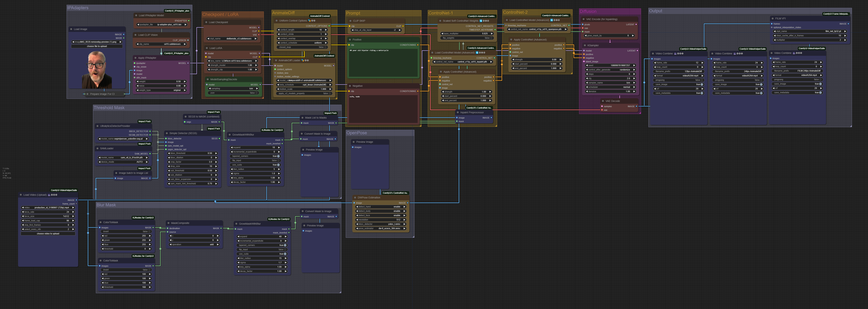Click the frame_count output socket on Load Video
Viewport: 868px width, 309px height.
76,204
